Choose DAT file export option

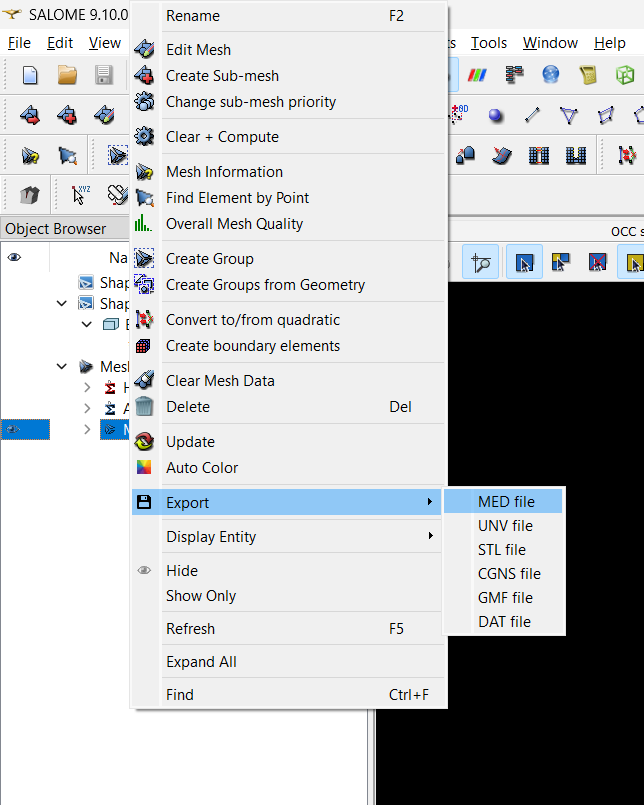pos(503,621)
